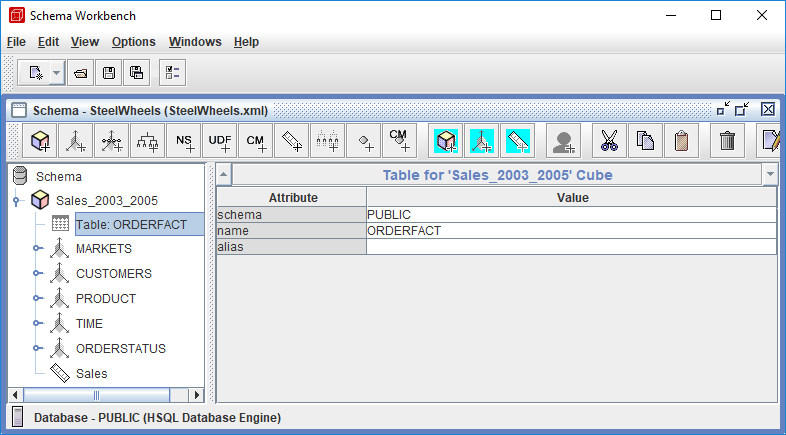The image size is (786, 435).
Task: Expand the ORDERSTATUS dimension node
Action: tap(37, 348)
